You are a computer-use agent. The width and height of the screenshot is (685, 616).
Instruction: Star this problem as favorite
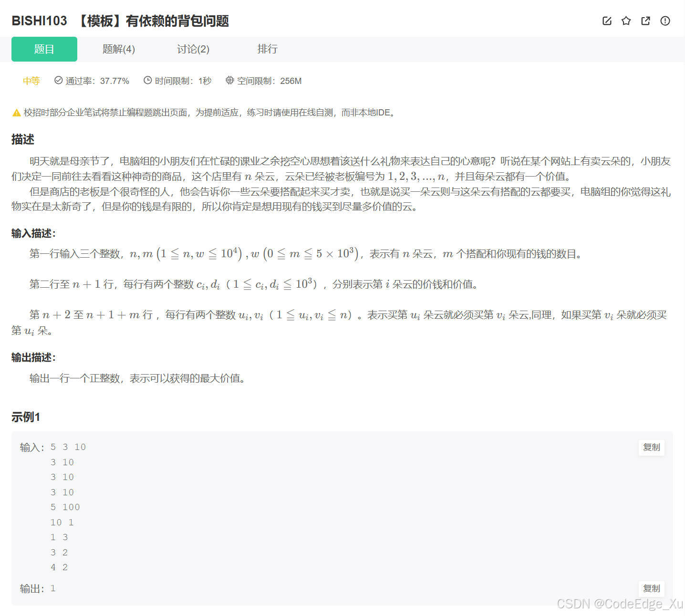tap(626, 21)
